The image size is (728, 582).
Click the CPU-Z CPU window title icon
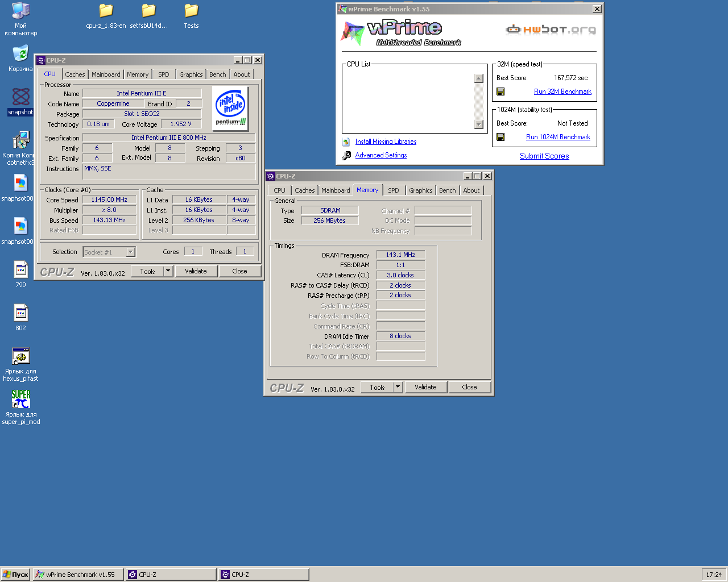point(41,60)
